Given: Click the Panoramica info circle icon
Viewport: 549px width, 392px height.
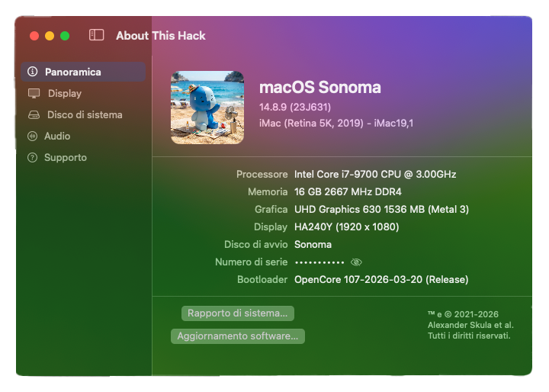Looking at the screenshot, I should (x=33, y=72).
